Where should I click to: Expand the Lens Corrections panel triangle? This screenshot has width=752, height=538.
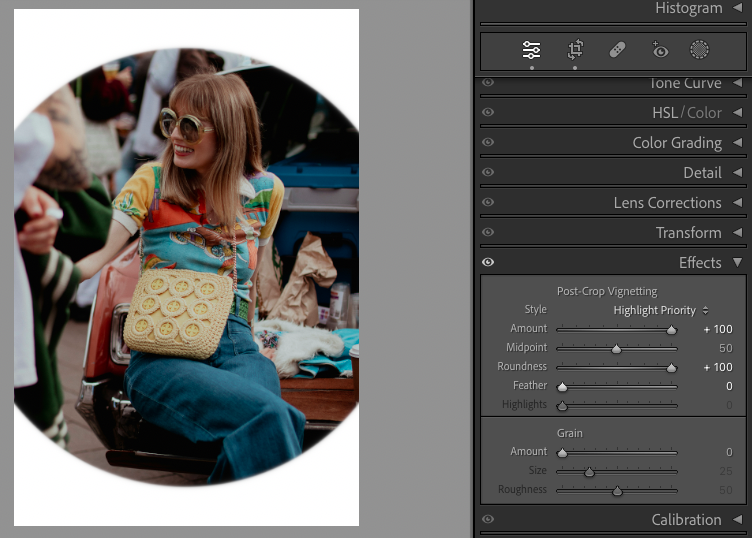pyautogui.click(x=738, y=202)
